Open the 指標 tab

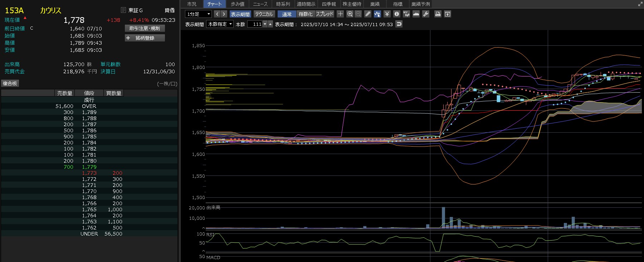pos(398,4)
